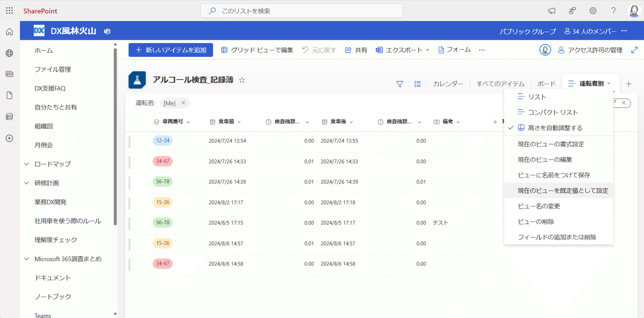Open アクセス許可の管理
This screenshot has height=318, width=644.
[590, 50]
